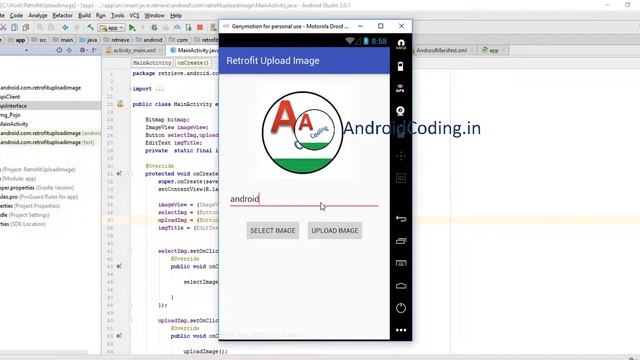Open the Help menu

[x=176, y=16]
